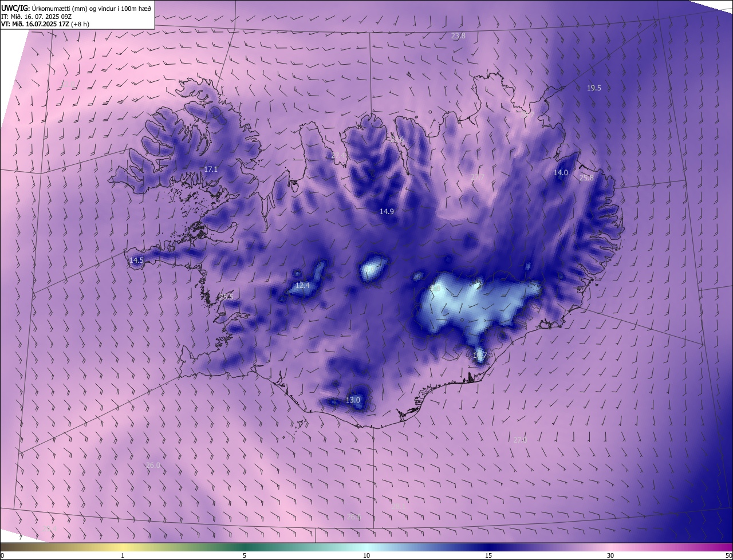Click the 0 tick on the color scale
The image size is (733, 560).
pyautogui.click(x=2, y=555)
